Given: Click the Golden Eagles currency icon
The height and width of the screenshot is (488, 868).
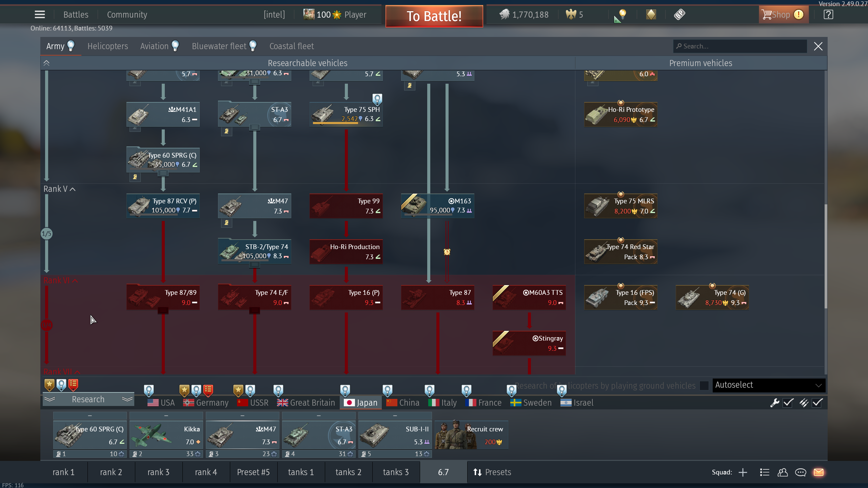Looking at the screenshot, I should pyautogui.click(x=571, y=15).
